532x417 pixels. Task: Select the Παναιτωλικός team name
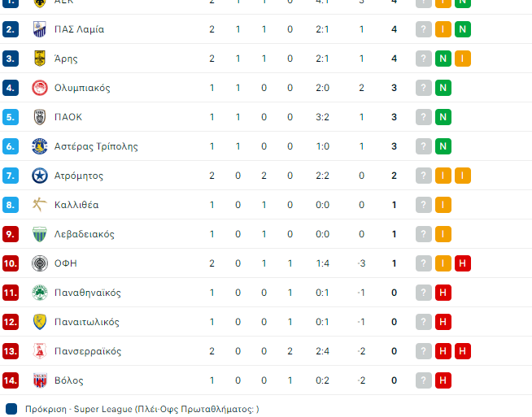86,322
